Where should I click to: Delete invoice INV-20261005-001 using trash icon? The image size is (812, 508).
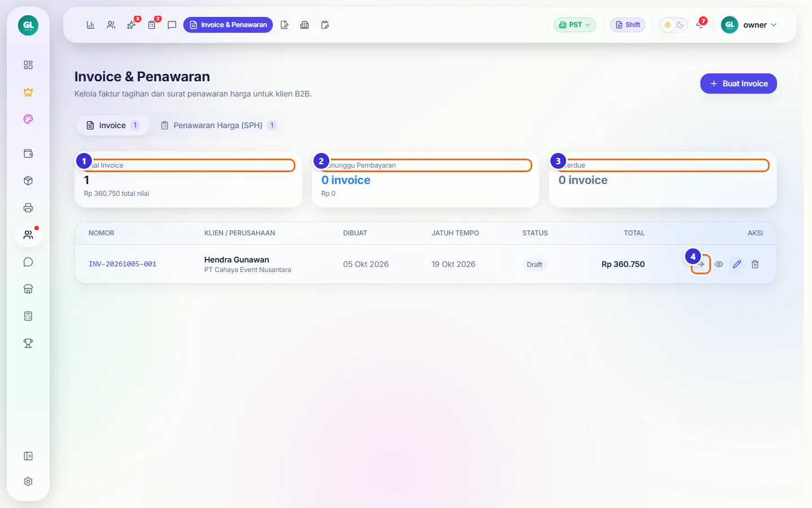(x=755, y=264)
